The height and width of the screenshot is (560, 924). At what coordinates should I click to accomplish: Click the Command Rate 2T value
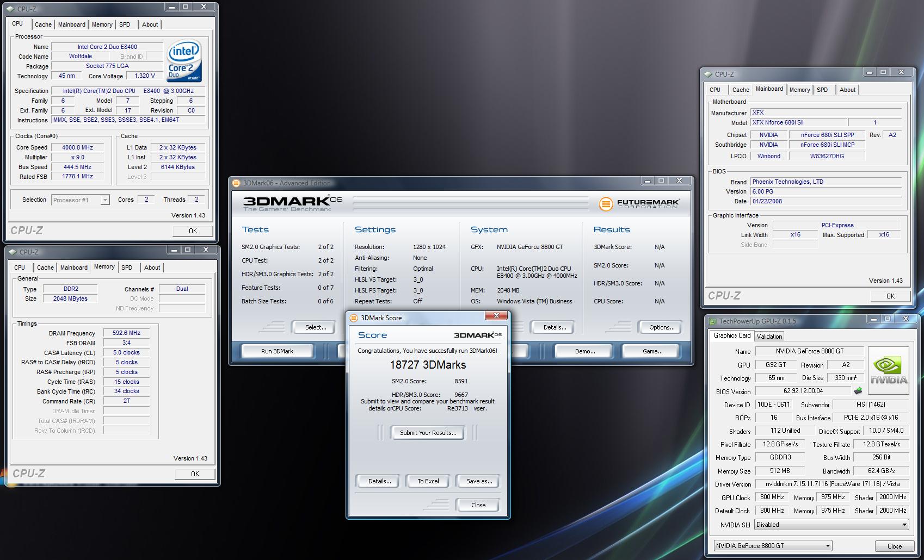point(126,401)
